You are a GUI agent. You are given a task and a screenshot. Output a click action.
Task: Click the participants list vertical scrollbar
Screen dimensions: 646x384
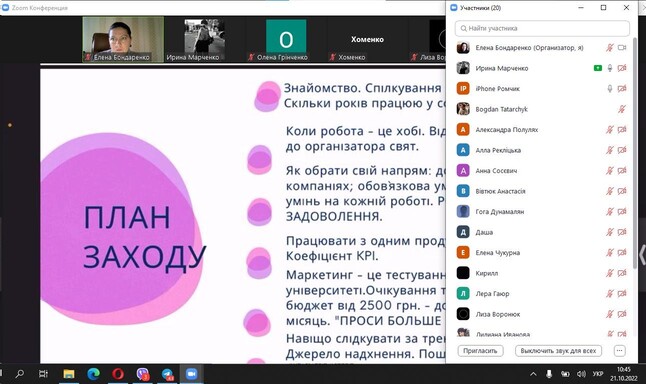tap(635, 152)
